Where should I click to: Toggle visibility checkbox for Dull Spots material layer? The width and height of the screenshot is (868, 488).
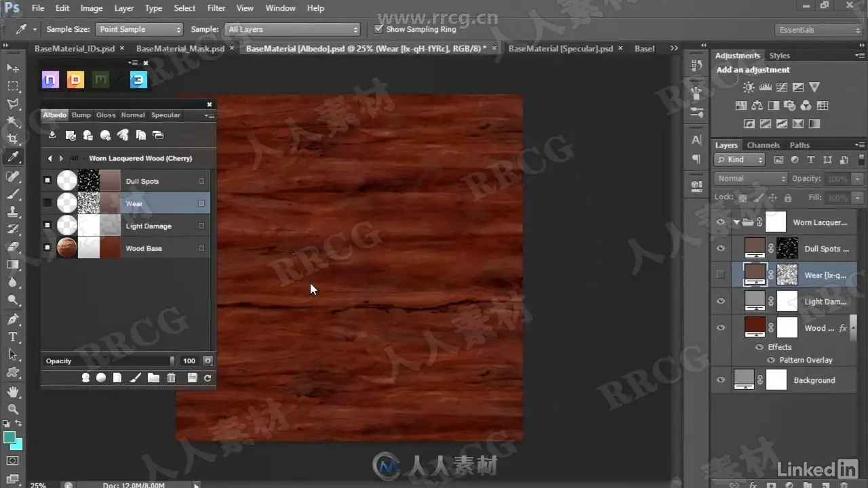tap(47, 181)
